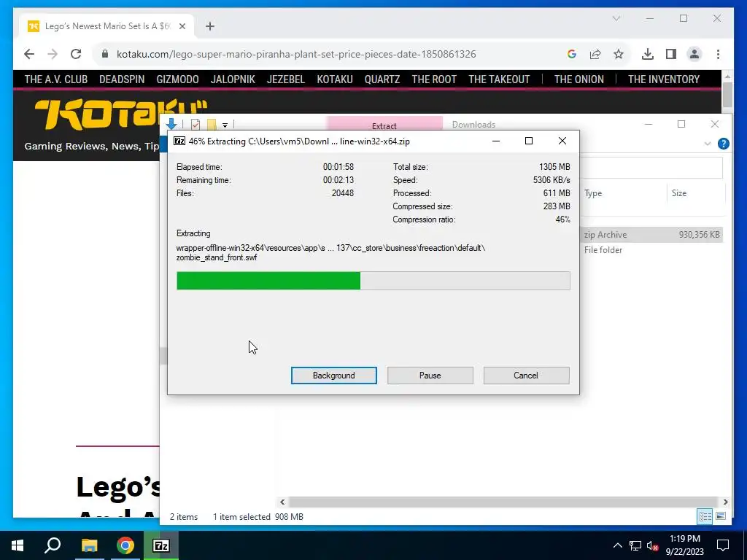This screenshot has height=560, width=747.
Task: Click the extraction progress bar
Action: tap(373, 281)
